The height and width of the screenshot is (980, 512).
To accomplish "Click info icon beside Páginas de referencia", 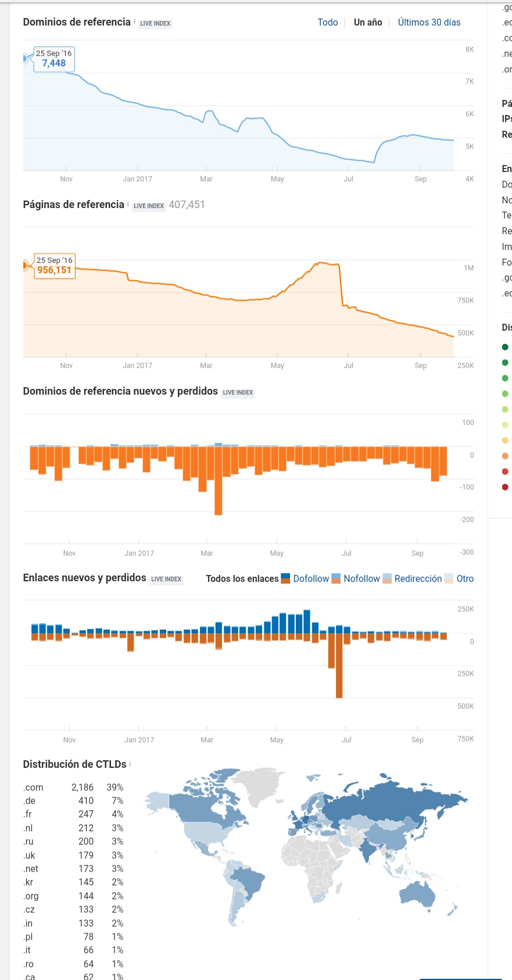I will tap(128, 204).
